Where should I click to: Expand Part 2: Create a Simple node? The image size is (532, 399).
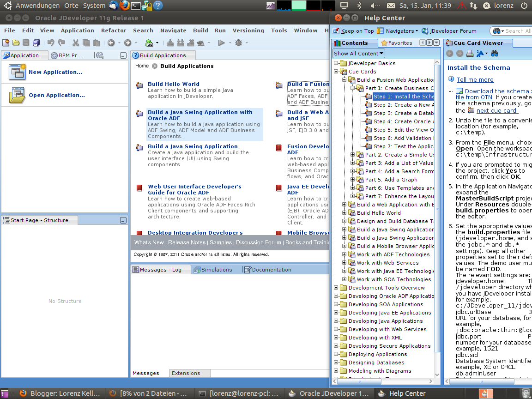pyautogui.click(x=352, y=155)
